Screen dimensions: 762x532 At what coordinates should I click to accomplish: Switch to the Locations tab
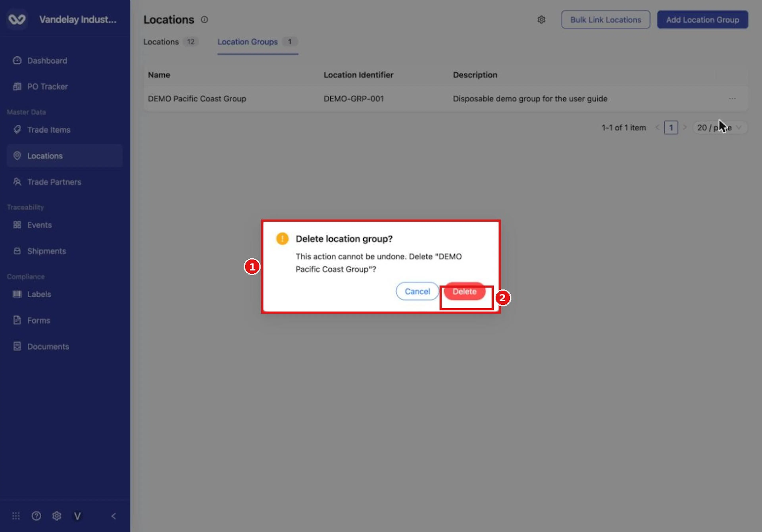(171, 42)
